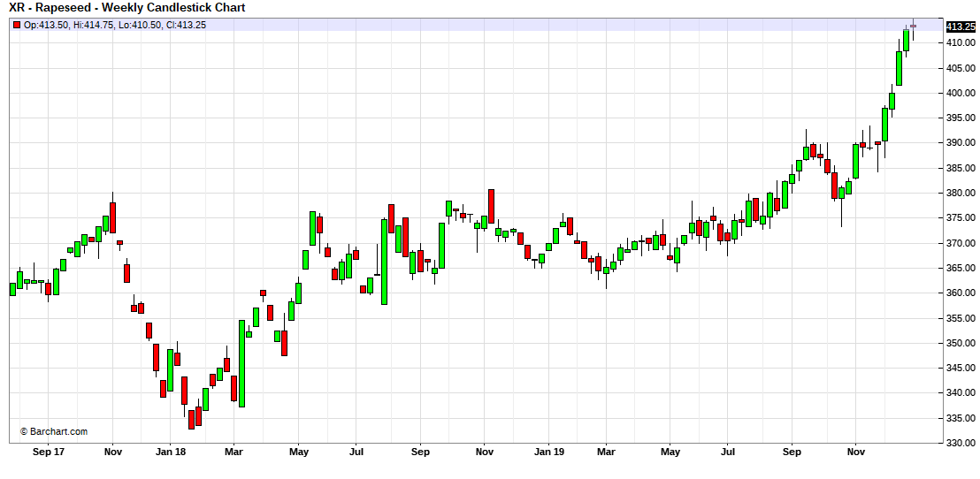Select the 'Sep 17' date label

(48, 452)
